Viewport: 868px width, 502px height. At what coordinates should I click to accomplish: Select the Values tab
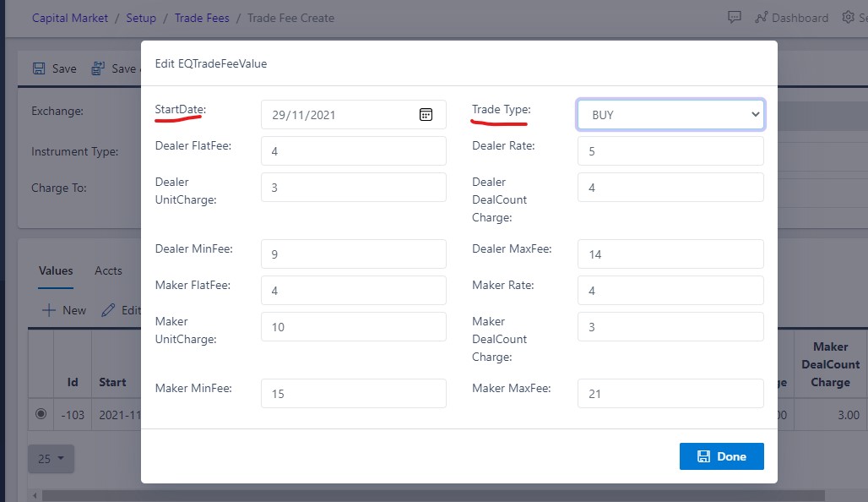(55, 270)
